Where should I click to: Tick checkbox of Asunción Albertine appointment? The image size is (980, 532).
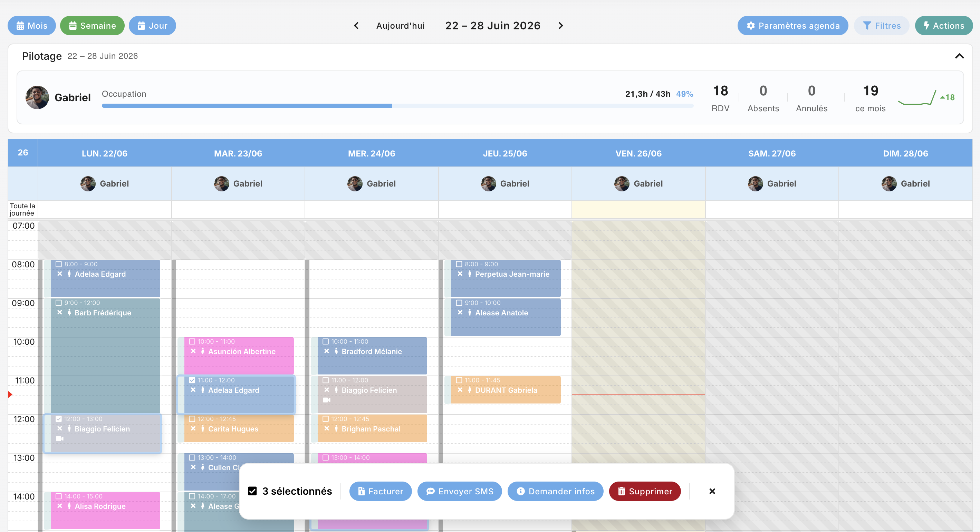(x=192, y=342)
